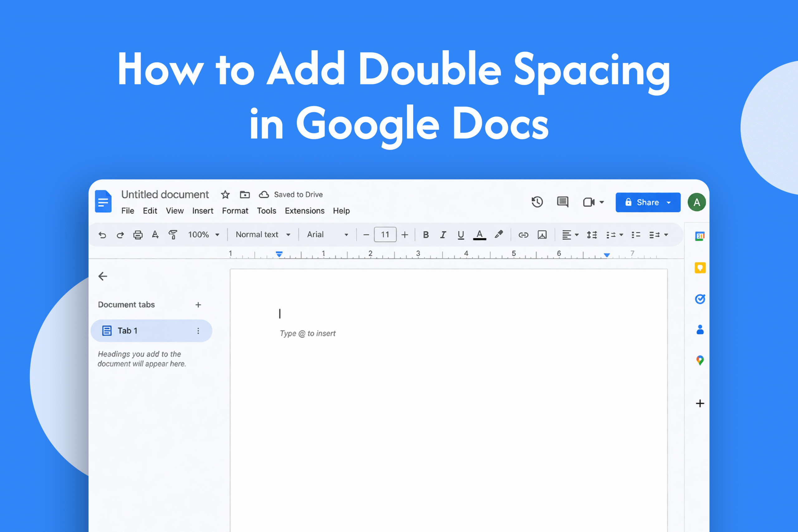Open line and paragraph spacing options
The width and height of the screenshot is (798, 532).
coord(592,234)
